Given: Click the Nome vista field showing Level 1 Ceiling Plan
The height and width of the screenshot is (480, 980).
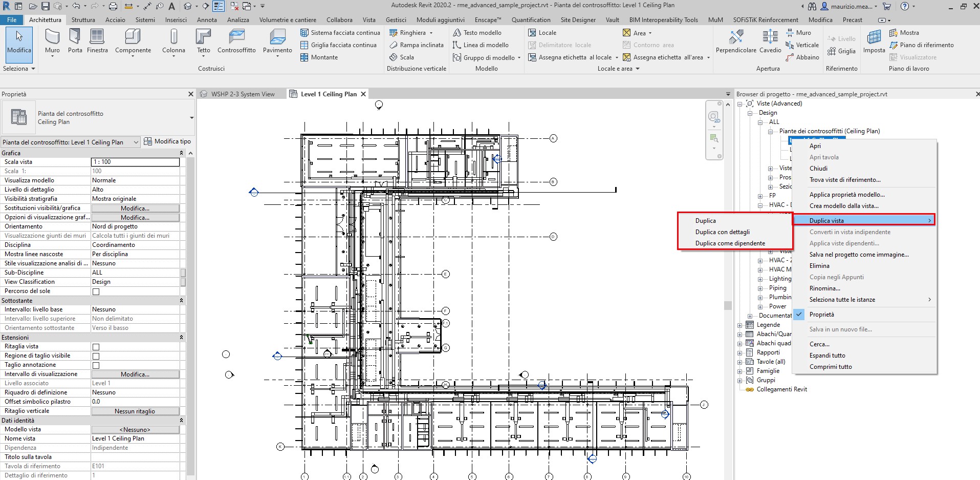Looking at the screenshot, I should [x=135, y=438].
